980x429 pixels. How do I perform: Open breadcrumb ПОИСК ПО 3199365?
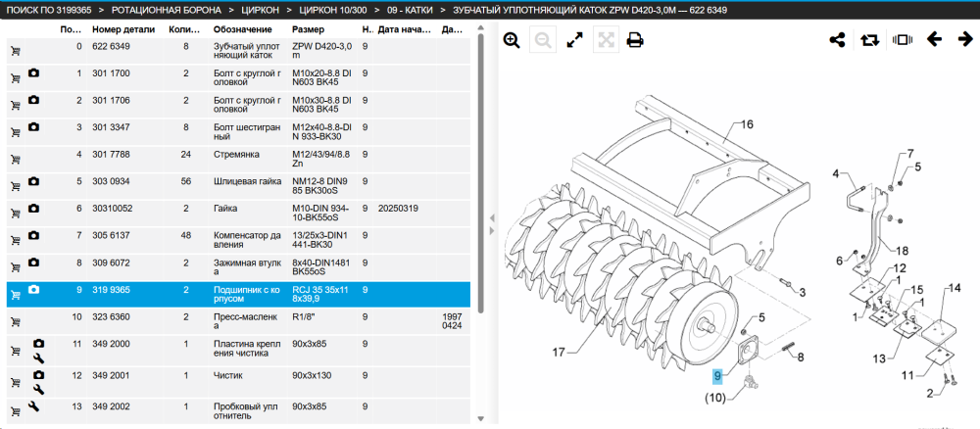[x=47, y=11]
